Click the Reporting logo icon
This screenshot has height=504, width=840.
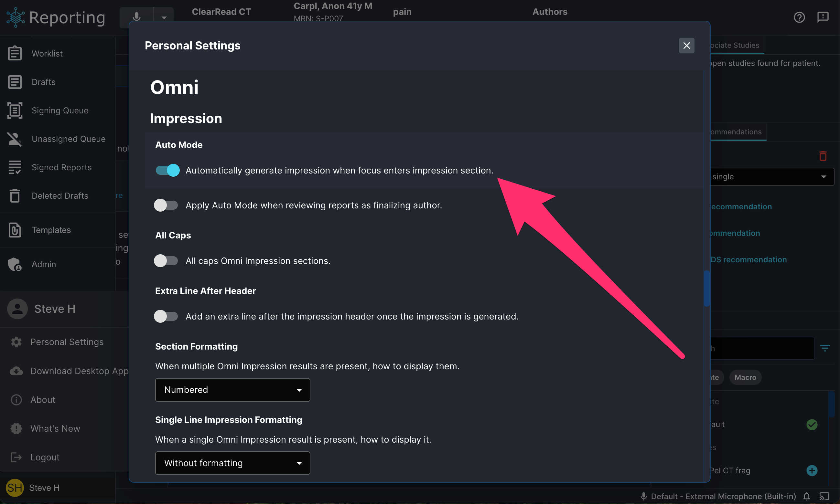[15, 17]
